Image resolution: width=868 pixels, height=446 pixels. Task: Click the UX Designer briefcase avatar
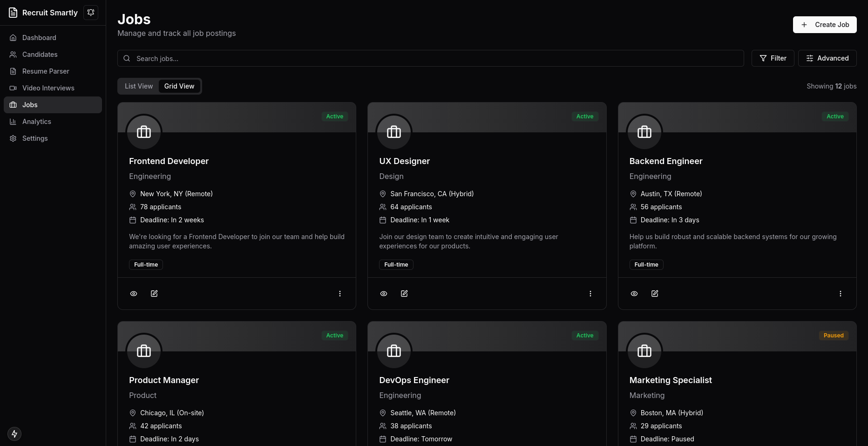(x=394, y=132)
